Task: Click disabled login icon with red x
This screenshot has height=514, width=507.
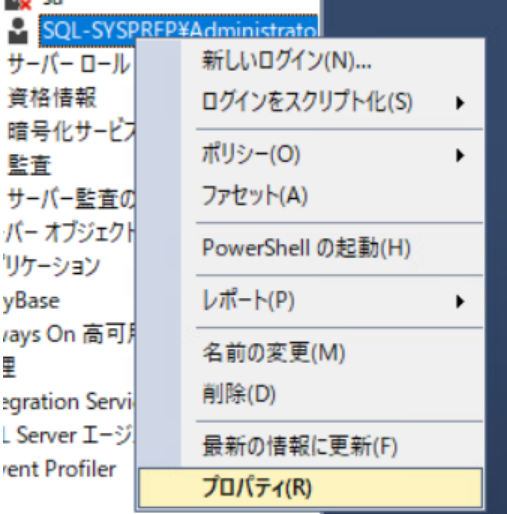Action: pos(19,4)
